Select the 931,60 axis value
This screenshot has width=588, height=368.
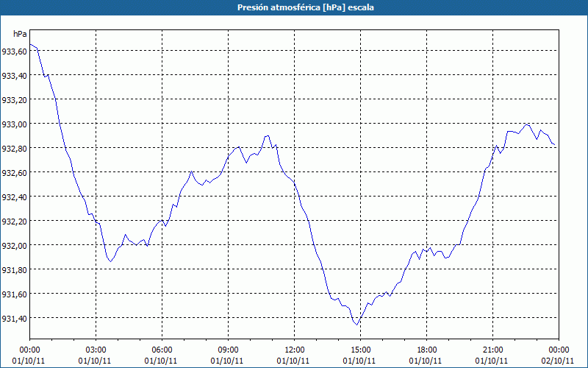click(x=14, y=294)
